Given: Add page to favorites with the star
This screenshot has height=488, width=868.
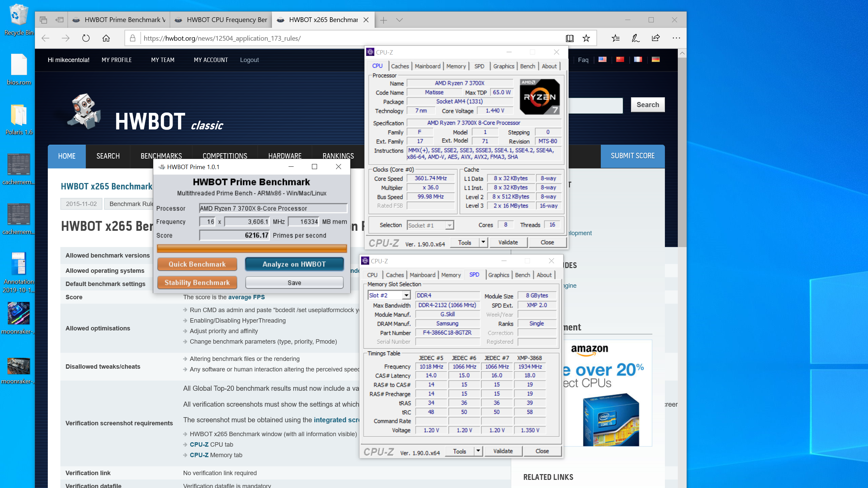Looking at the screenshot, I should tap(586, 38).
